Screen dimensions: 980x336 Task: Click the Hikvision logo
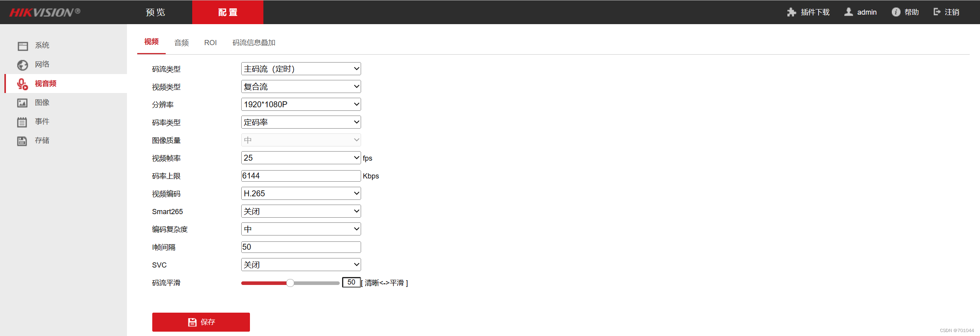coord(45,12)
